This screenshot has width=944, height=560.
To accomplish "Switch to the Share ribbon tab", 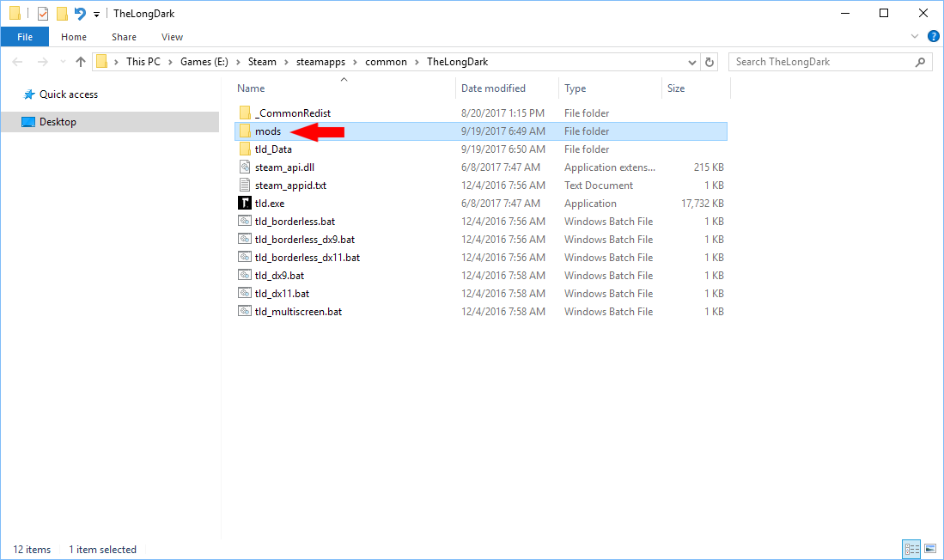I will (124, 37).
